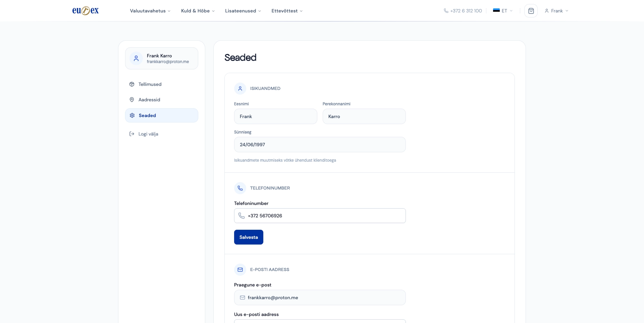Click the Eesnimi label
This screenshot has width=644, height=323.
(241, 104)
